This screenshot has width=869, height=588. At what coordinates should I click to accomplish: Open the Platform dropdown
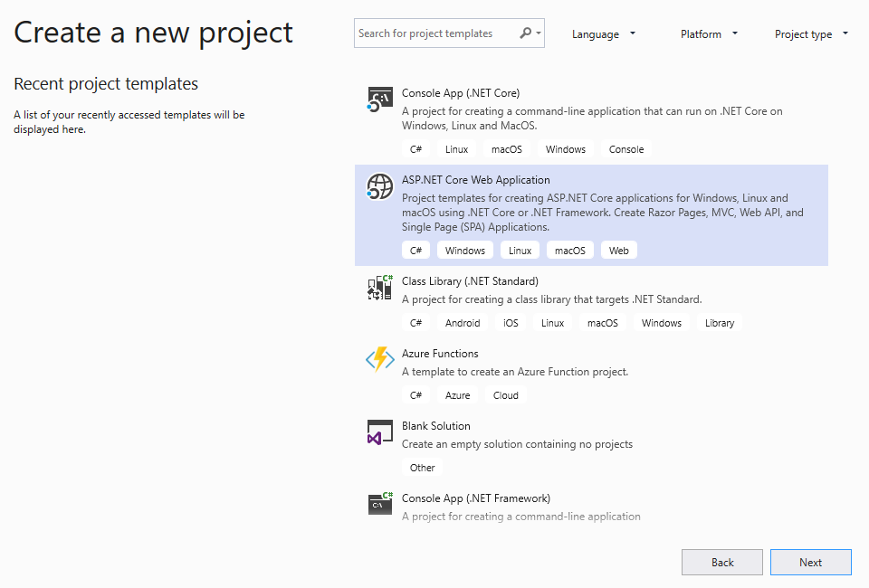click(708, 33)
